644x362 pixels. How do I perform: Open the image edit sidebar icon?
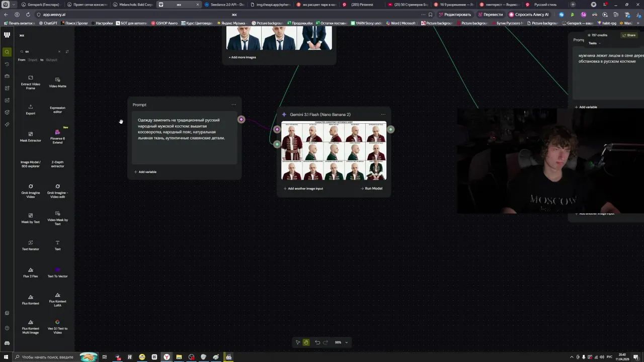click(7, 88)
